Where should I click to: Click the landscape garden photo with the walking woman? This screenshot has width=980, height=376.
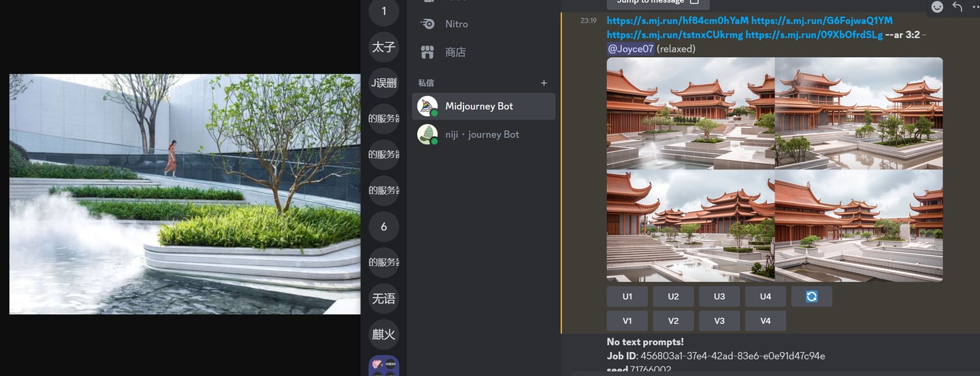point(184,194)
